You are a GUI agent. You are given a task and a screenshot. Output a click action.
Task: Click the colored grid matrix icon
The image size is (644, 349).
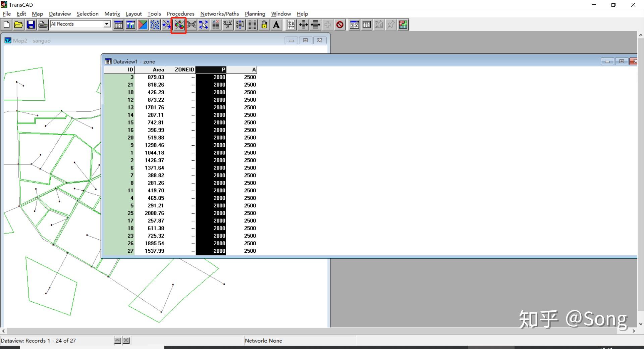point(403,24)
